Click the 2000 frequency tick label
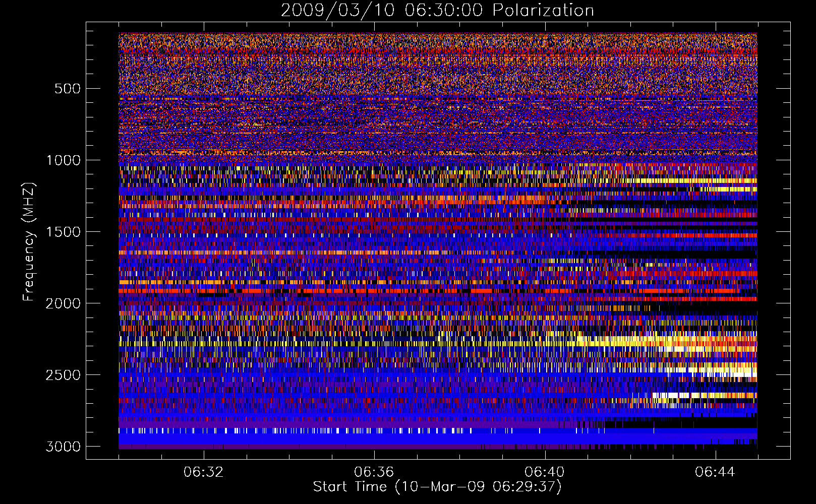This screenshot has height=504, width=816. 64,303
